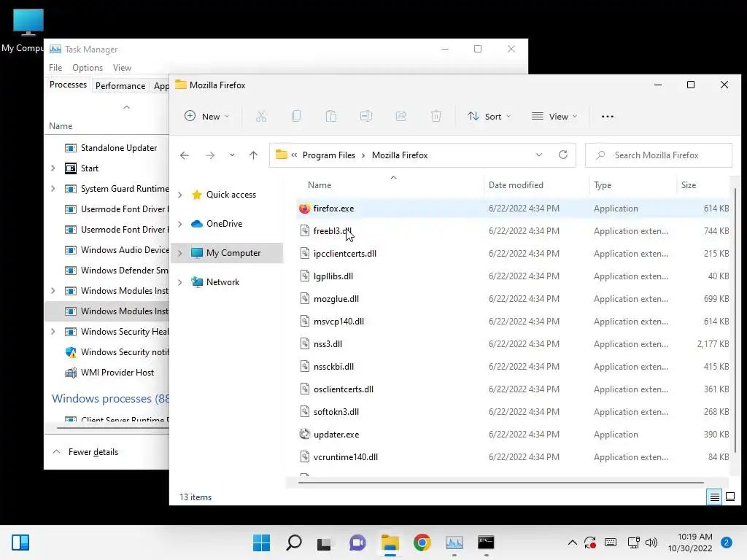
Task: Click the Paste icon in Explorer toolbar
Action: pos(331,116)
